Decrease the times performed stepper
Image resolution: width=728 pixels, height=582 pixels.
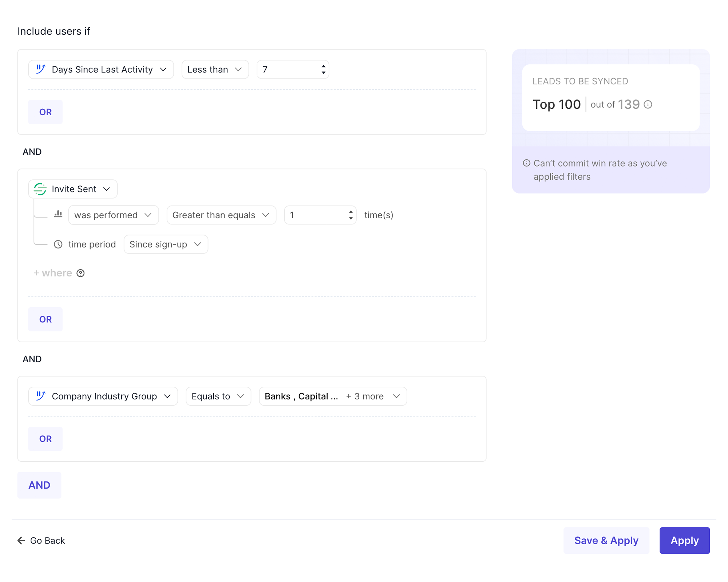351,218
